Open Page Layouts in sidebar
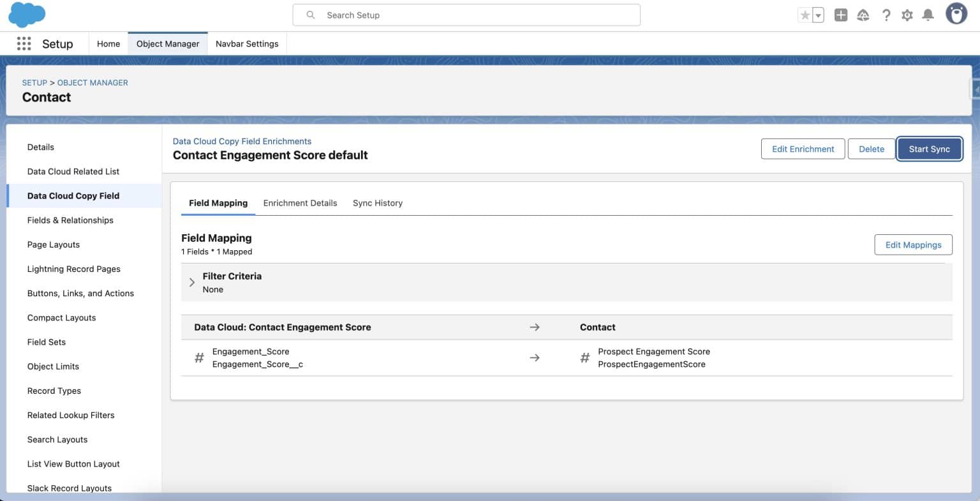 (x=54, y=244)
